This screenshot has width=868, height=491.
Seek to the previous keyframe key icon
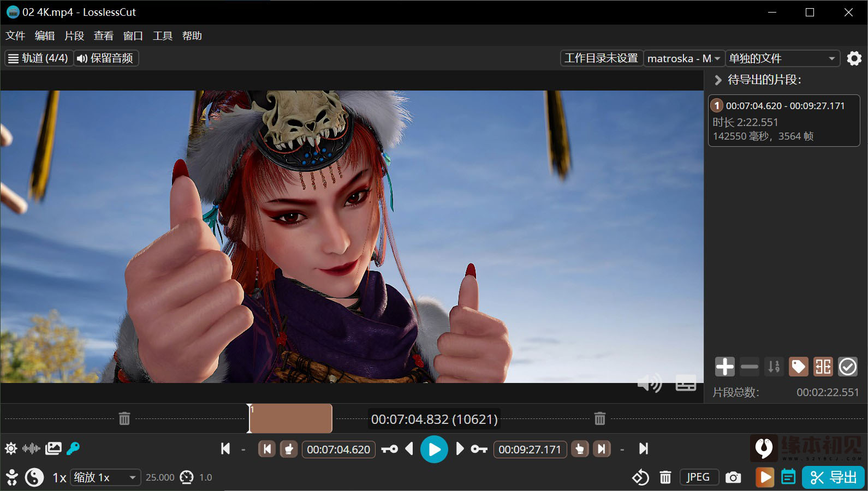tap(390, 449)
